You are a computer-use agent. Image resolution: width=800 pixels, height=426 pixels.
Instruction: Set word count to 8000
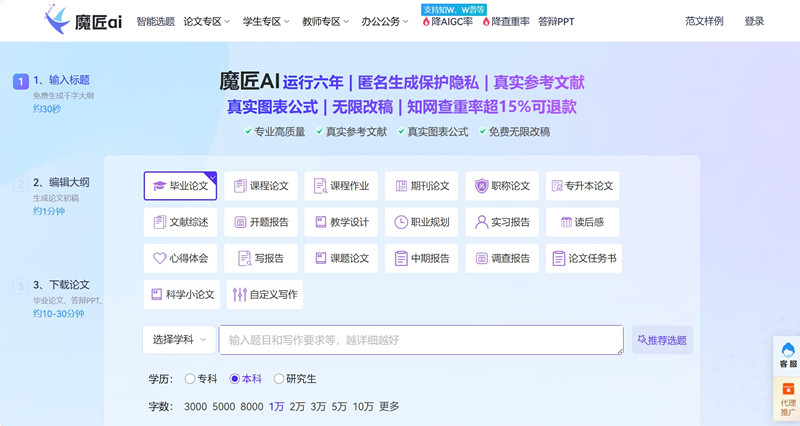coord(252,407)
